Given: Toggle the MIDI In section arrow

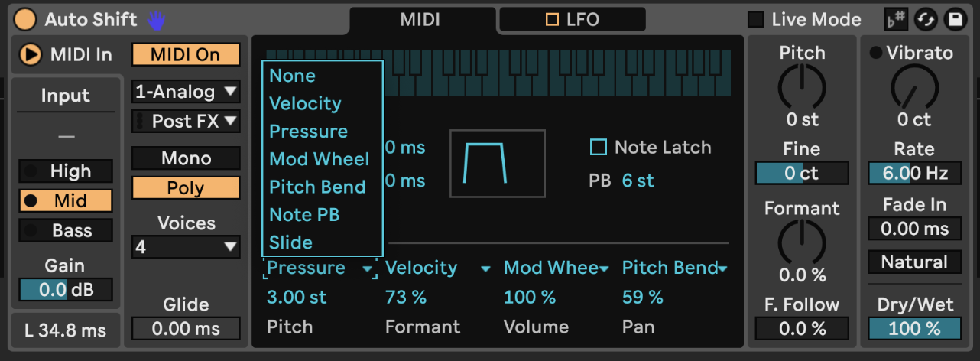Looking at the screenshot, I should 31,55.
